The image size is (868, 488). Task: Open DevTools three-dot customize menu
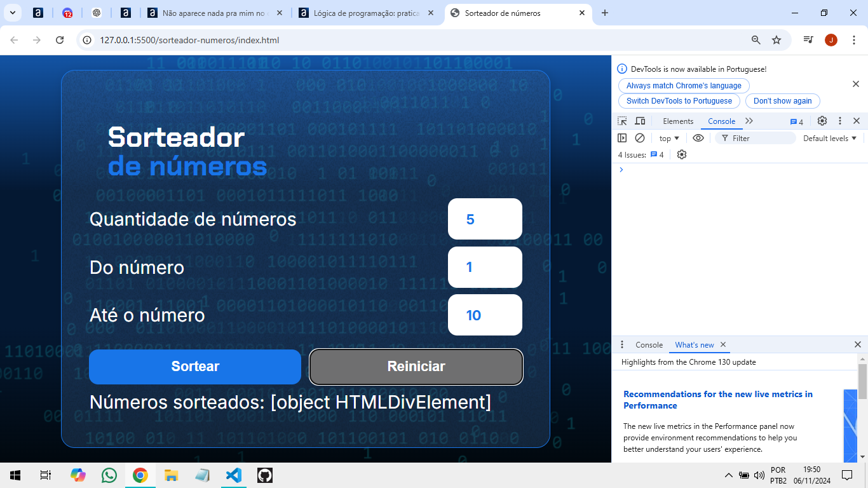point(840,121)
